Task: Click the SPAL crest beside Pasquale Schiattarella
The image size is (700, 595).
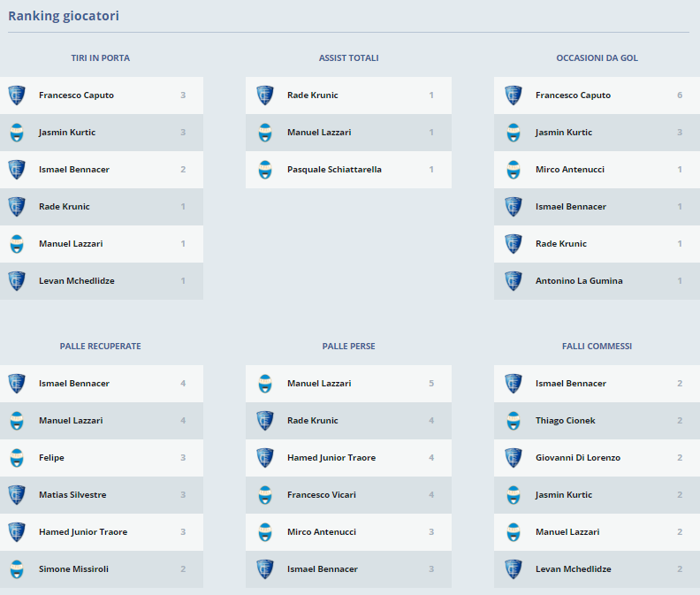Action: pos(265,170)
